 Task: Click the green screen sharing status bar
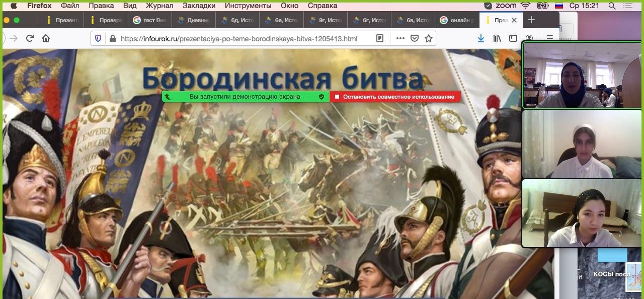pos(245,97)
